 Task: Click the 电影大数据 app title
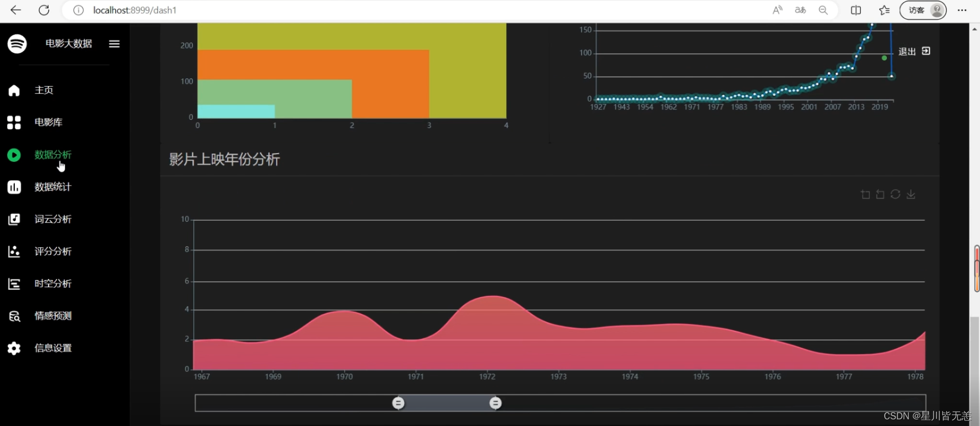pyautogui.click(x=69, y=44)
